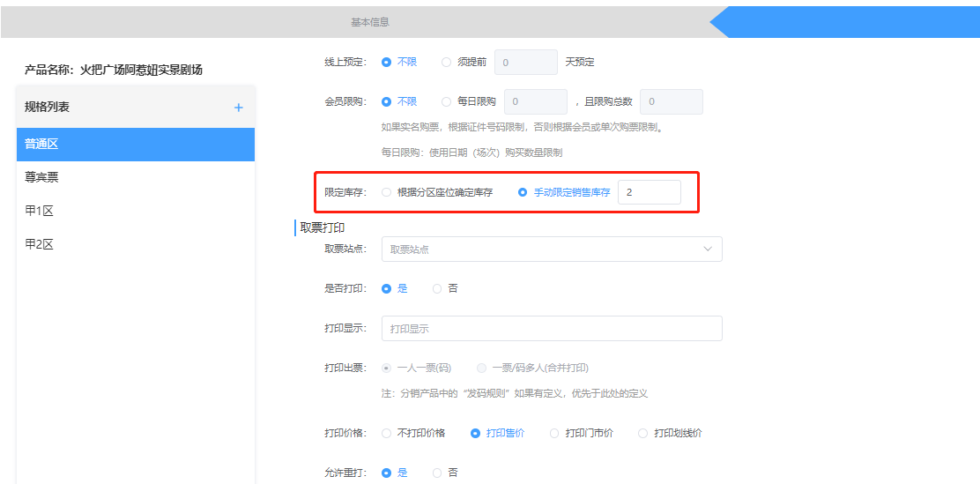Screen dimensions: 980x484
Task: Switch to the 基本信息 step tab
Action: point(369,22)
